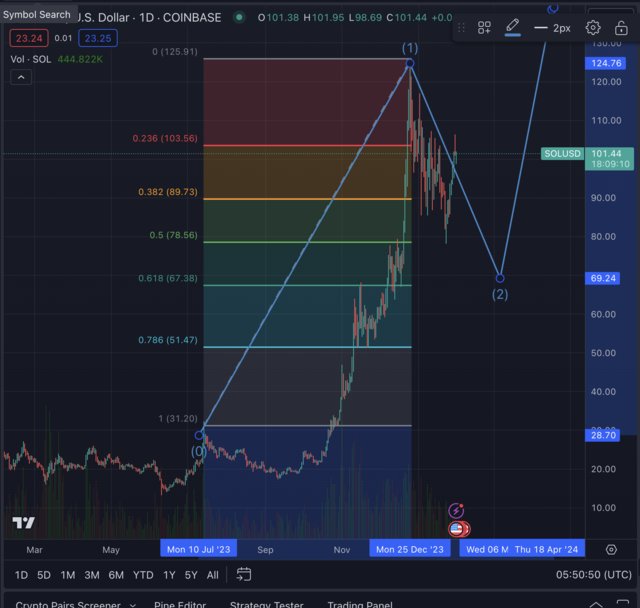Open the TradingView logo

[23, 522]
